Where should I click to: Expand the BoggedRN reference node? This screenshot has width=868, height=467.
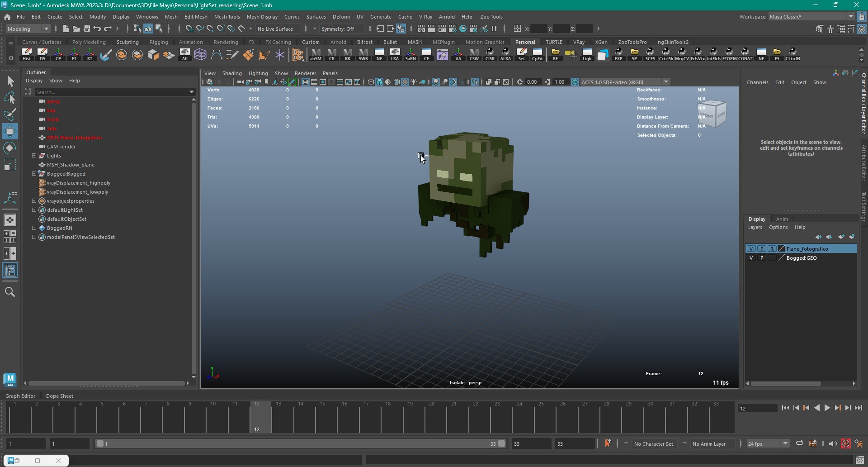point(34,228)
